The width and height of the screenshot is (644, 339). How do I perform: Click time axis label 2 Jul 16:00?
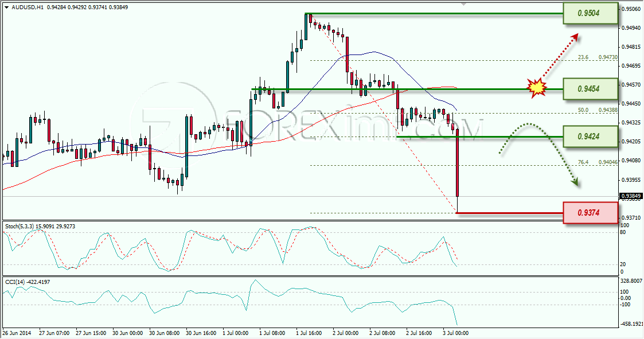[419, 333]
